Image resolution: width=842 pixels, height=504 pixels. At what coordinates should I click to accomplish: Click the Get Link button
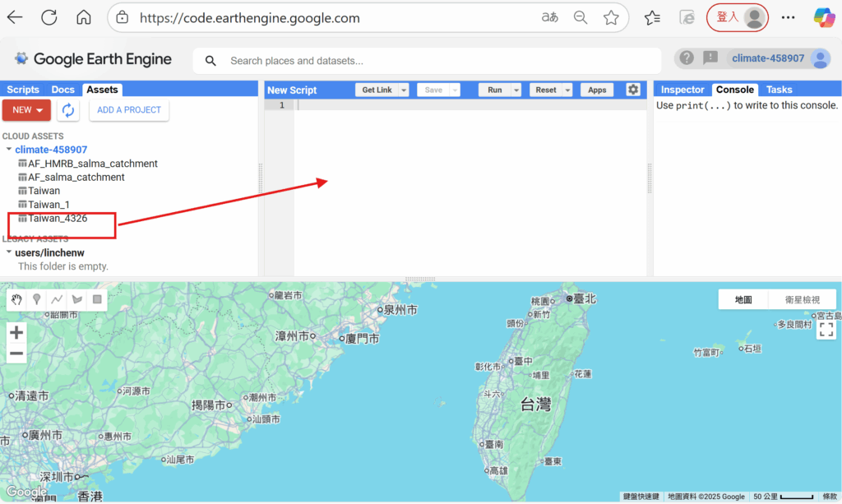coord(377,90)
